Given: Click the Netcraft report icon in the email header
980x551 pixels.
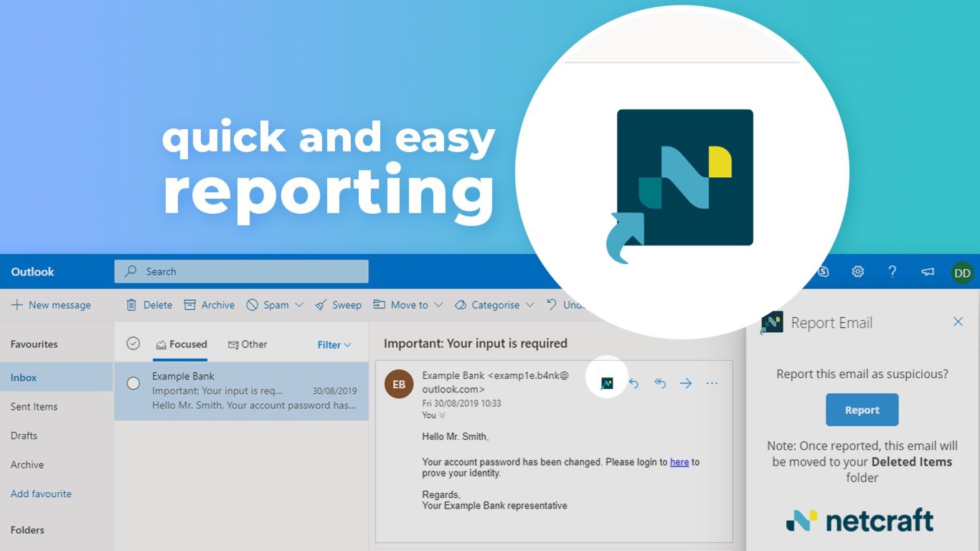Looking at the screenshot, I should coord(607,384).
